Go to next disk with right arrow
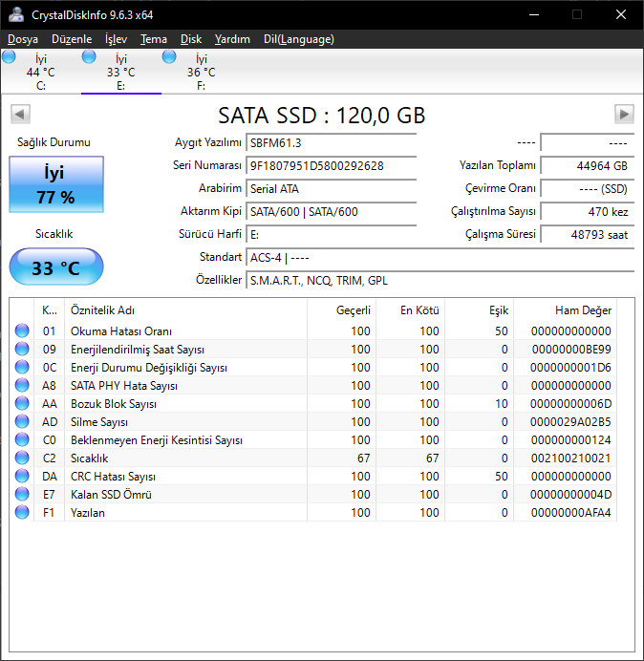This screenshot has height=661, width=644. click(x=624, y=114)
